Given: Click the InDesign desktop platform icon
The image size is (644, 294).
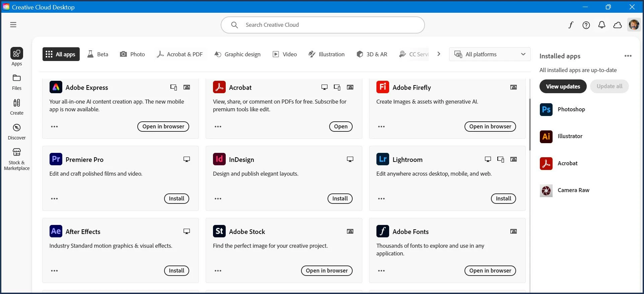Looking at the screenshot, I should pos(350,160).
